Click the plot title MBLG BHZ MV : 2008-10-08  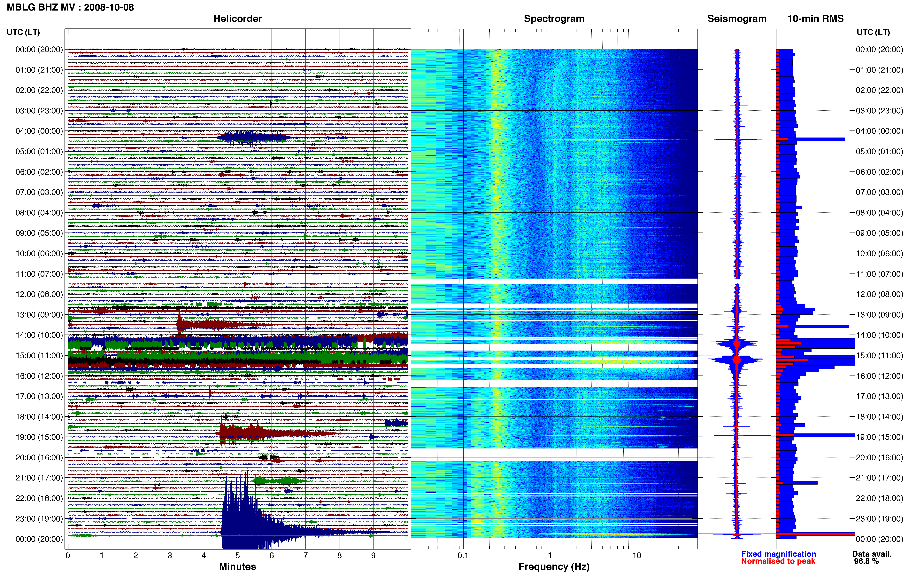click(70, 7)
